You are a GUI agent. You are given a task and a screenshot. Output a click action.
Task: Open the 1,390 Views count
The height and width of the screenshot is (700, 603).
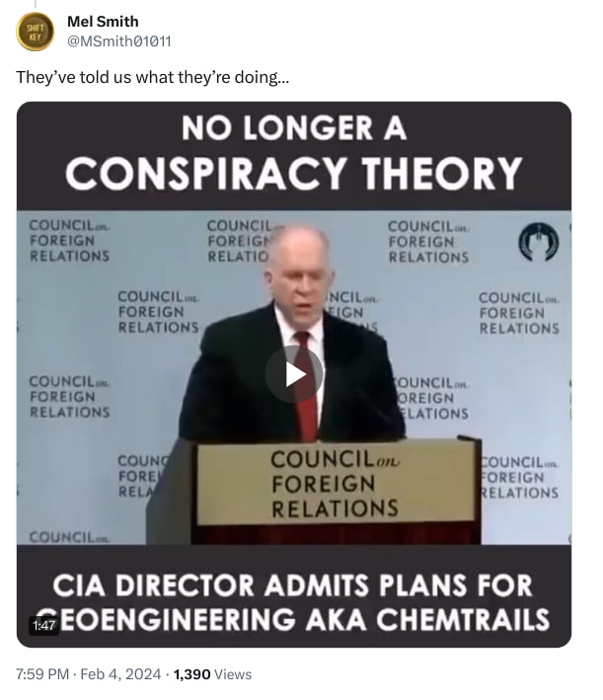point(212,674)
